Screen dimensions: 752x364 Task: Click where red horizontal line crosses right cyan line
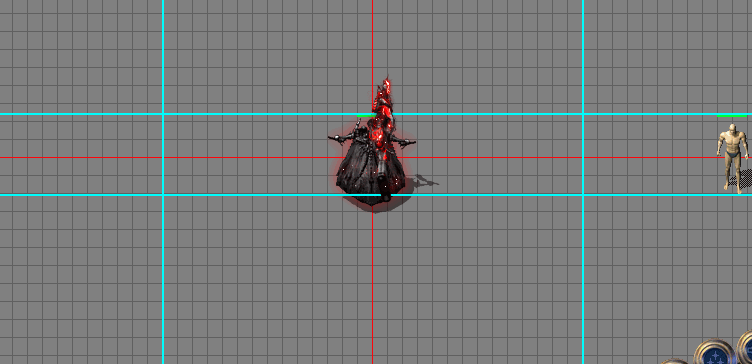pyautogui.click(x=583, y=157)
